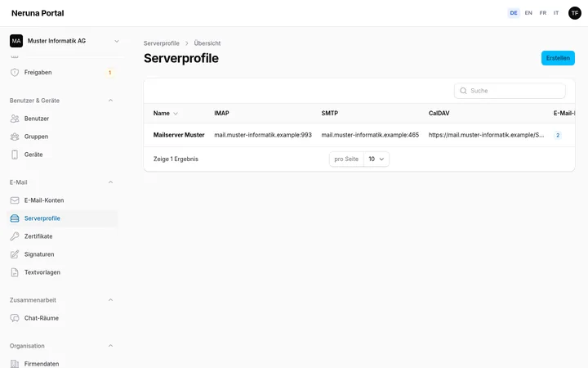The height and width of the screenshot is (368, 588).
Task: Click the MA organization logo badge
Action: tap(16, 41)
